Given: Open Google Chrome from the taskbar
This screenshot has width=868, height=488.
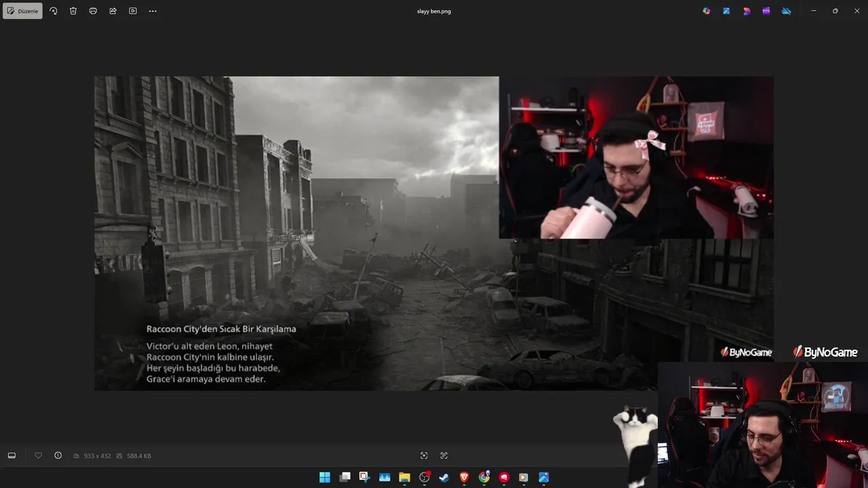Looking at the screenshot, I should tap(484, 477).
